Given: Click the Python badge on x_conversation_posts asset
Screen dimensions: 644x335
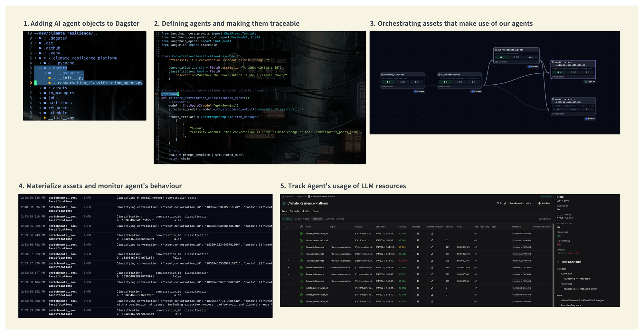Looking at the screenshot, I should (533, 67).
